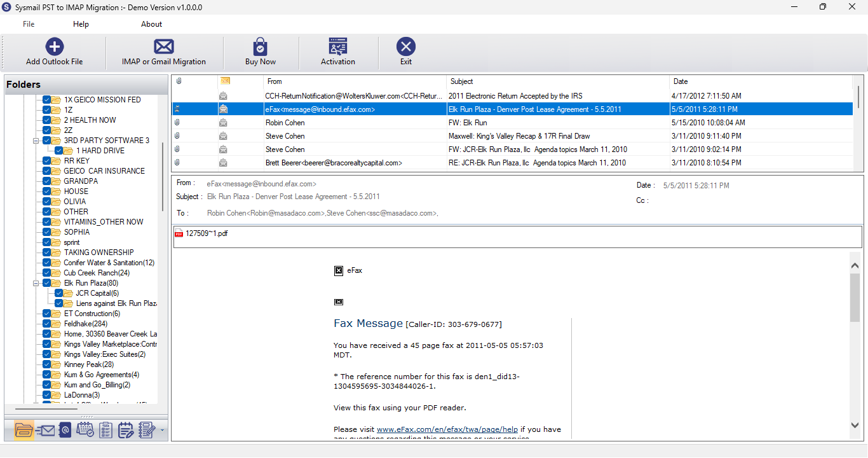The height and width of the screenshot is (458, 868).
Task: Switch to the mail view icon in bottom bar
Action: point(44,430)
